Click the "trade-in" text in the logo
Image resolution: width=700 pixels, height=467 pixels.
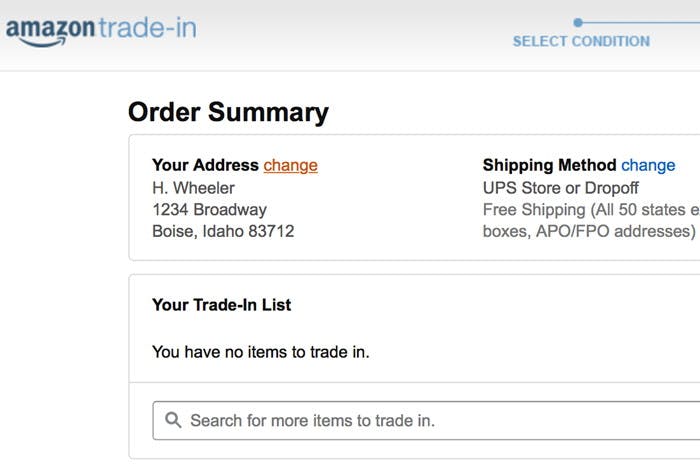point(147,27)
